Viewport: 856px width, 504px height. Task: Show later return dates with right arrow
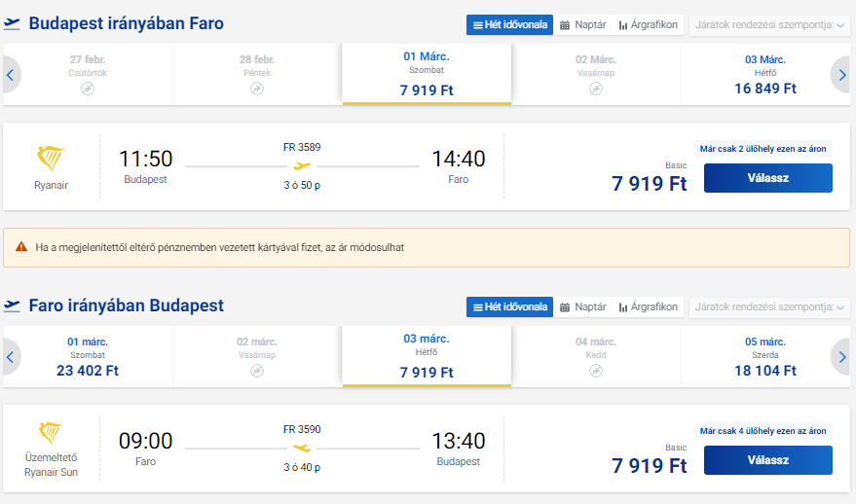click(841, 357)
